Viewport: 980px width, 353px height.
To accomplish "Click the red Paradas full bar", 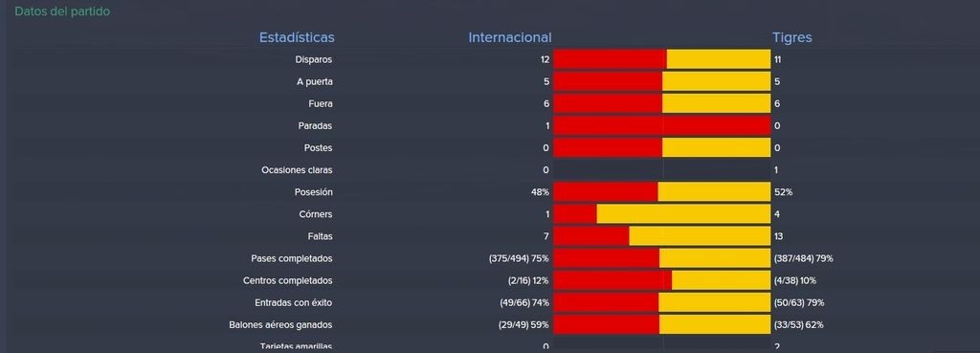I will click(662, 125).
